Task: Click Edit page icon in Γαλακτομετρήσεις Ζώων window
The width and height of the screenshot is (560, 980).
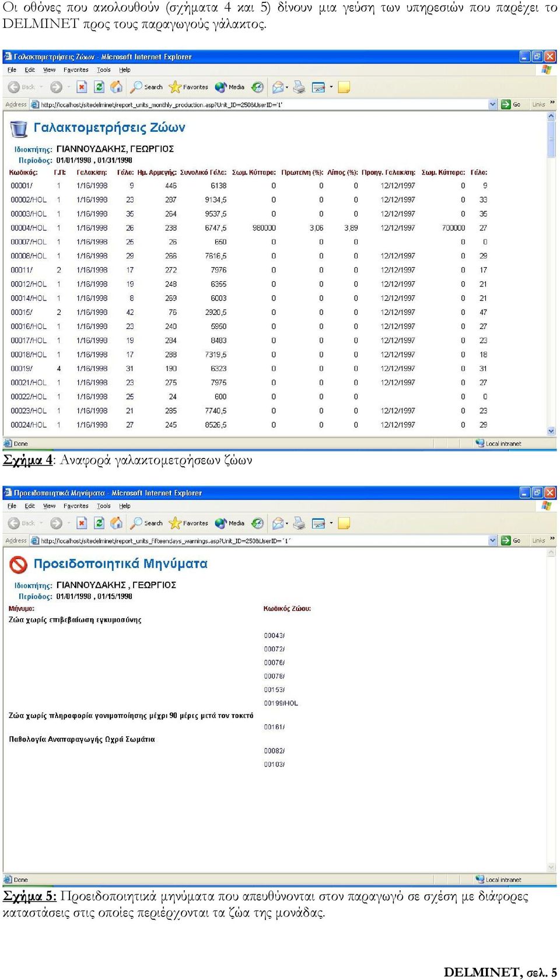Action: point(318,87)
